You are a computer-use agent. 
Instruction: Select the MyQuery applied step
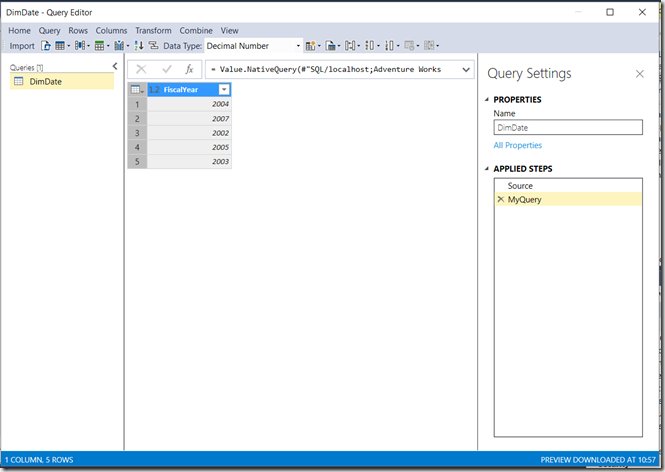click(568, 199)
